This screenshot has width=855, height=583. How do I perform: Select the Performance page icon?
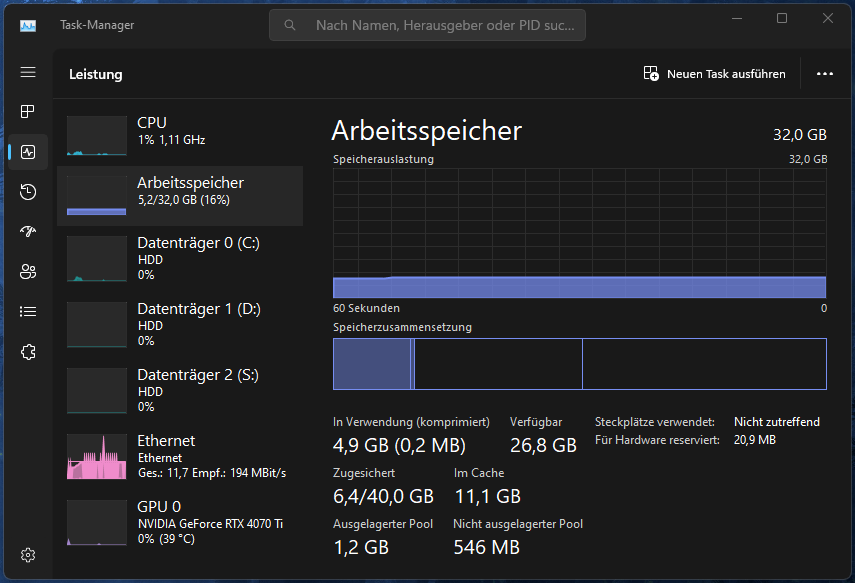coord(28,152)
